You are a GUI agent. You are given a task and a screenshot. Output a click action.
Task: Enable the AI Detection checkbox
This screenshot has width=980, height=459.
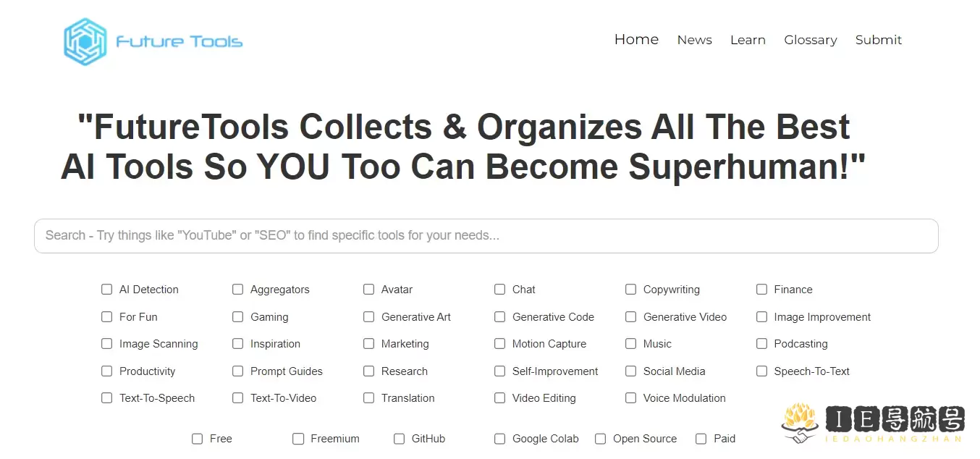[x=107, y=290]
